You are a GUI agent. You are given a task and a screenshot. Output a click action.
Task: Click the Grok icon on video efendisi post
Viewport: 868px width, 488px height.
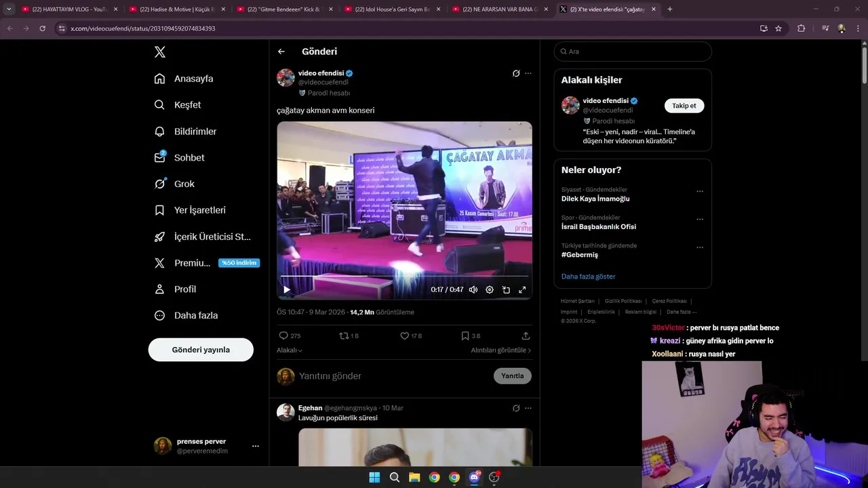[516, 73]
